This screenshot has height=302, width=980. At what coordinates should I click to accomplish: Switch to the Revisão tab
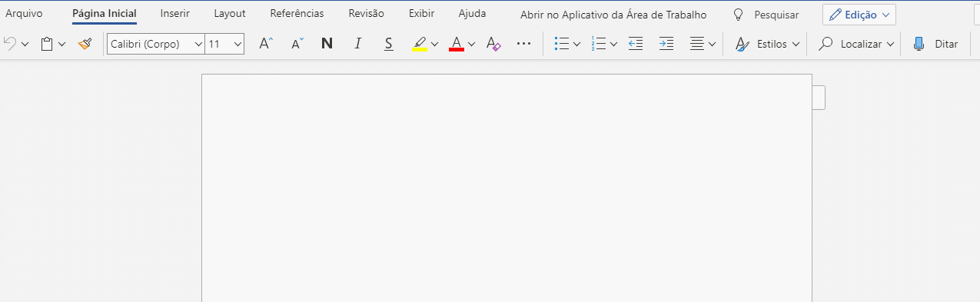(366, 14)
